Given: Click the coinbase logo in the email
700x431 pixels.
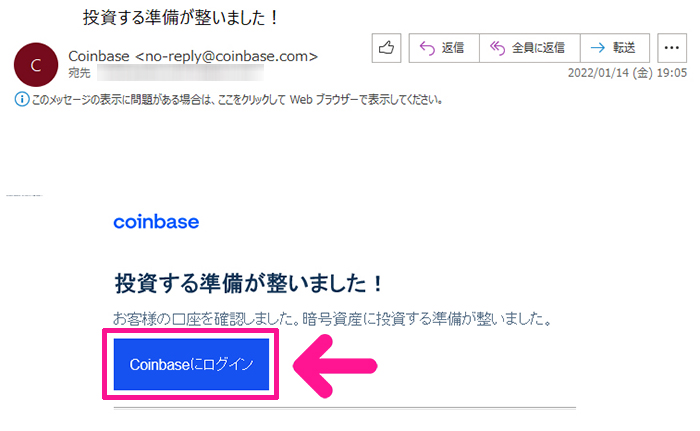Looking at the screenshot, I should tap(156, 222).
